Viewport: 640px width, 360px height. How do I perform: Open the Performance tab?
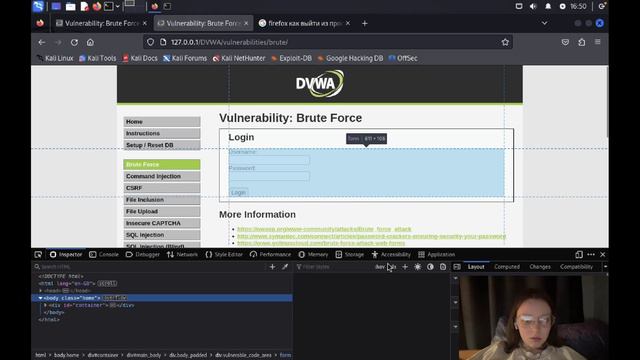pyautogui.click(x=271, y=255)
